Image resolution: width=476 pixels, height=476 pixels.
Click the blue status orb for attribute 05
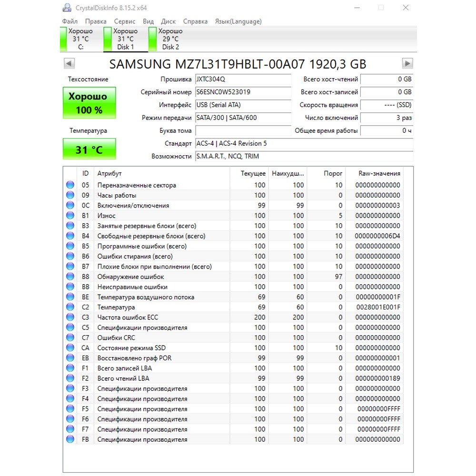[70, 185]
